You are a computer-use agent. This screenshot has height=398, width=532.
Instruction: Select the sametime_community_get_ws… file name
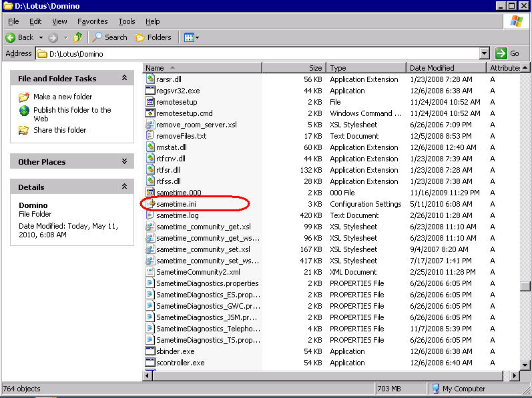click(208, 238)
